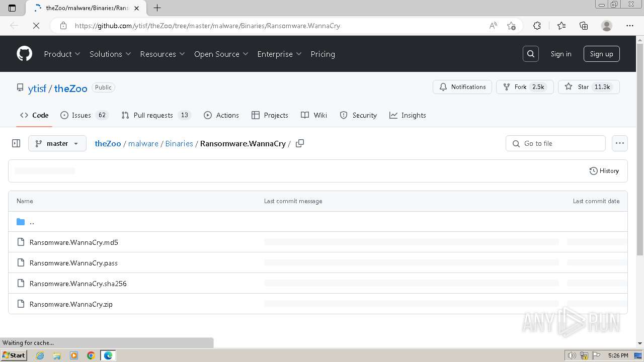Expand the Enterprise navigation menu
Viewport: 644px width, 362px height.
click(x=279, y=54)
